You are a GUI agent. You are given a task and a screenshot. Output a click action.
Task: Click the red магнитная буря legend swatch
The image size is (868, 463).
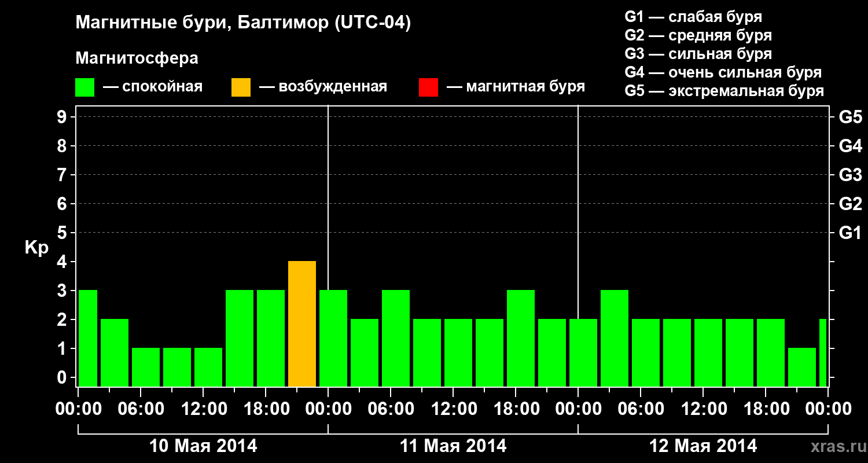click(x=428, y=87)
